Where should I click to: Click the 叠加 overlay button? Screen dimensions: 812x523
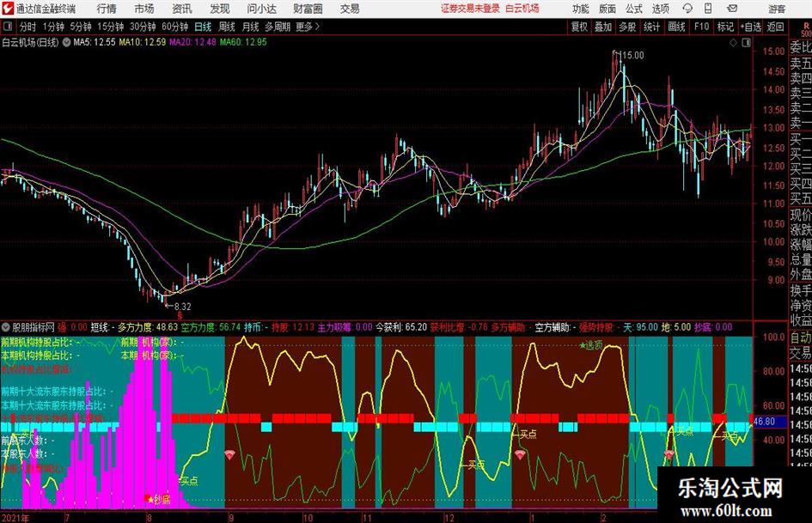click(x=603, y=27)
